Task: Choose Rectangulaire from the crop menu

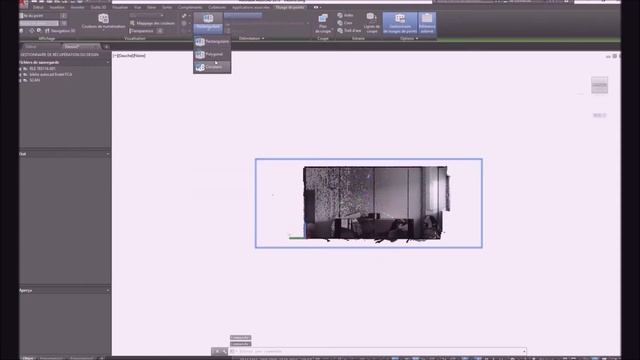Action: (212, 42)
